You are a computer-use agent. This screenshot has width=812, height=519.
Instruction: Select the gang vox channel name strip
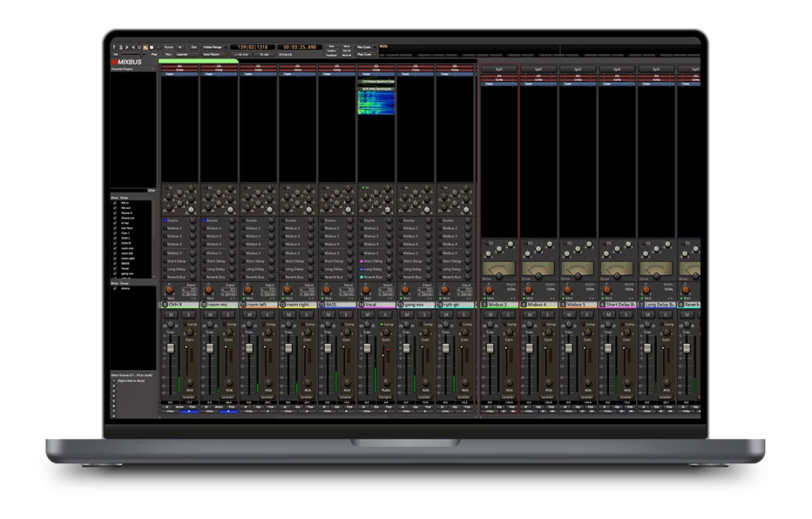pos(416,305)
